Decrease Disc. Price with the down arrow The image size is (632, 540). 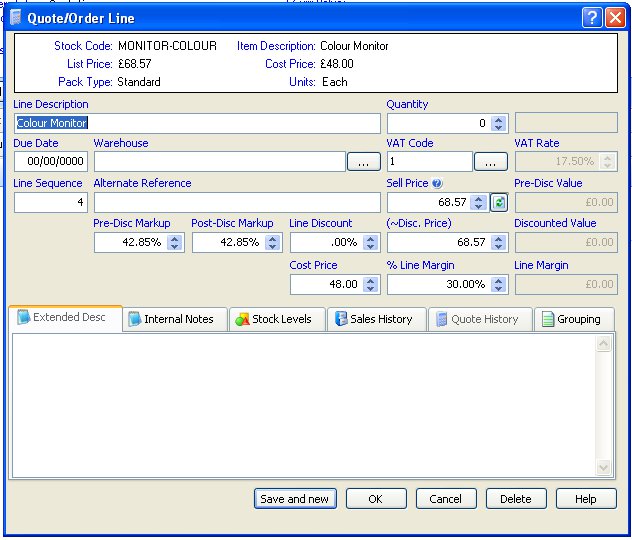(499, 246)
